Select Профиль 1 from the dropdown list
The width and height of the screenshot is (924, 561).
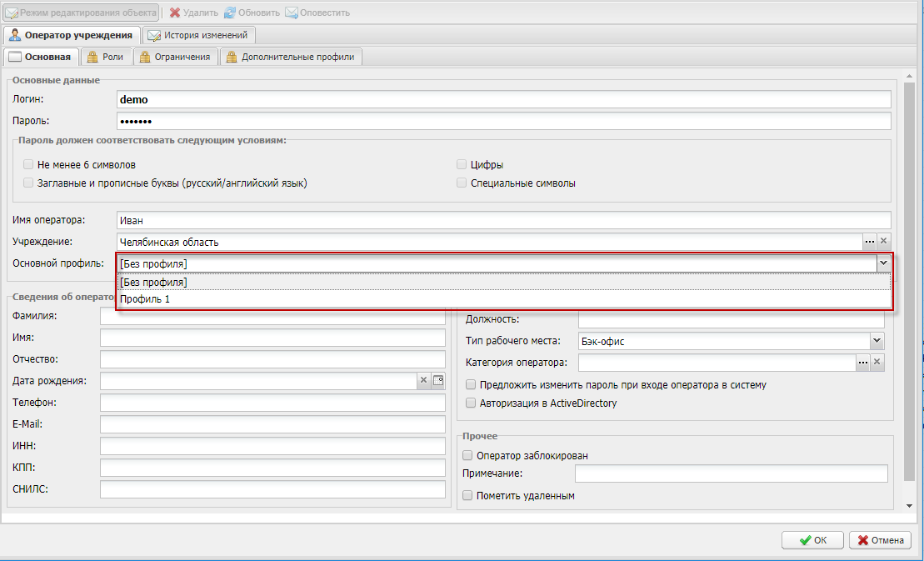pos(144,299)
